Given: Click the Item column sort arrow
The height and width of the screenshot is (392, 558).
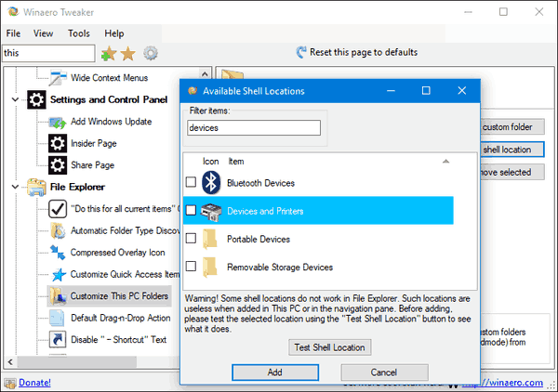Looking at the screenshot, I should 445,162.
